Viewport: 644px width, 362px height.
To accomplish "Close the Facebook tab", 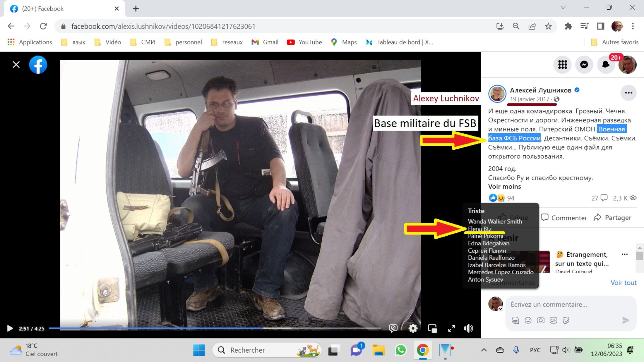I will tap(117, 8).
